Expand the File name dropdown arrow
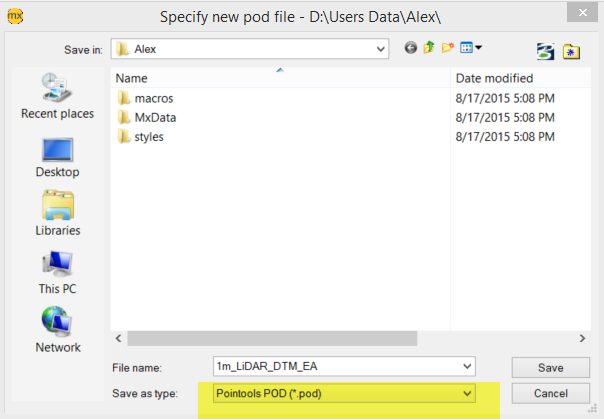604x419 pixels. tap(467, 366)
